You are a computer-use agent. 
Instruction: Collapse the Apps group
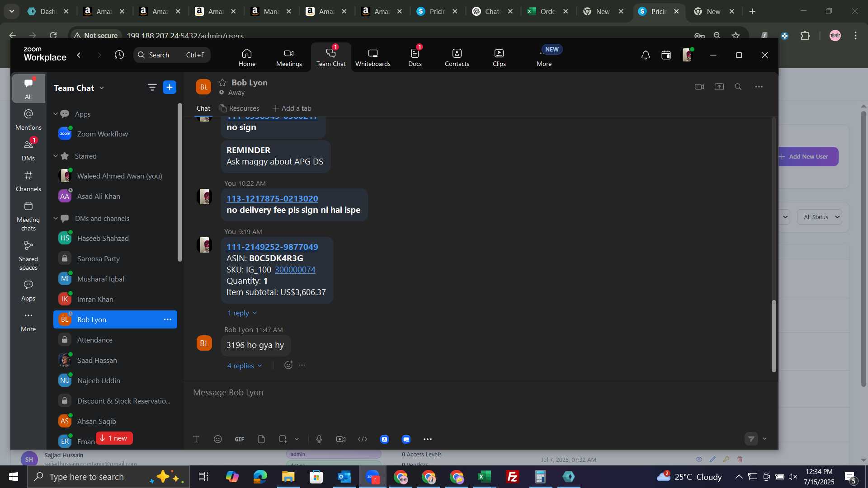tap(56, 114)
